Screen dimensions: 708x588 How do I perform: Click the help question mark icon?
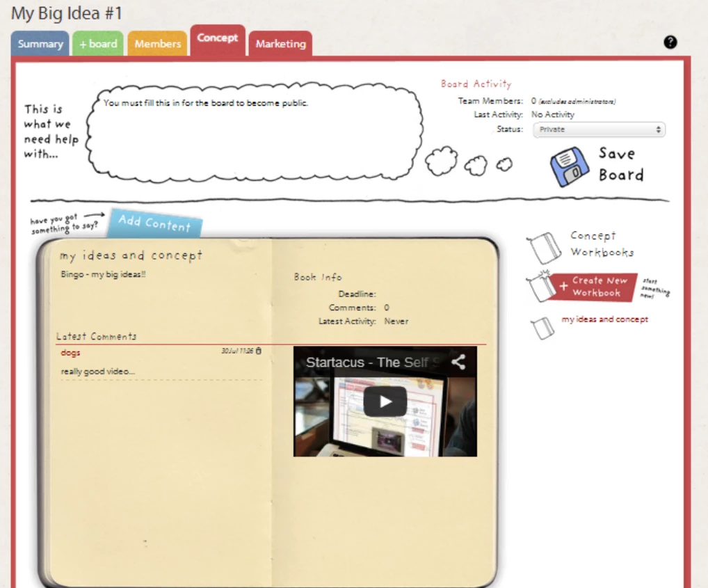670,42
